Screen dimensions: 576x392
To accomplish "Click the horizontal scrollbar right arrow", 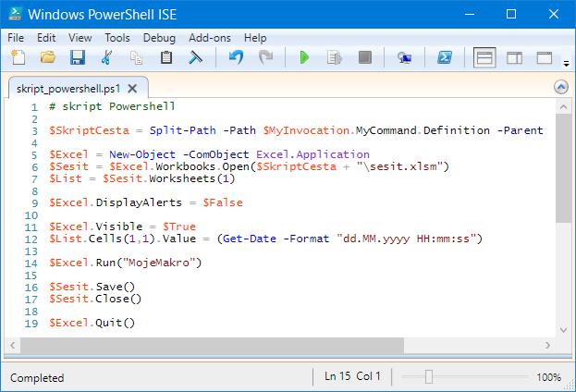I will pyautogui.click(x=547, y=346).
